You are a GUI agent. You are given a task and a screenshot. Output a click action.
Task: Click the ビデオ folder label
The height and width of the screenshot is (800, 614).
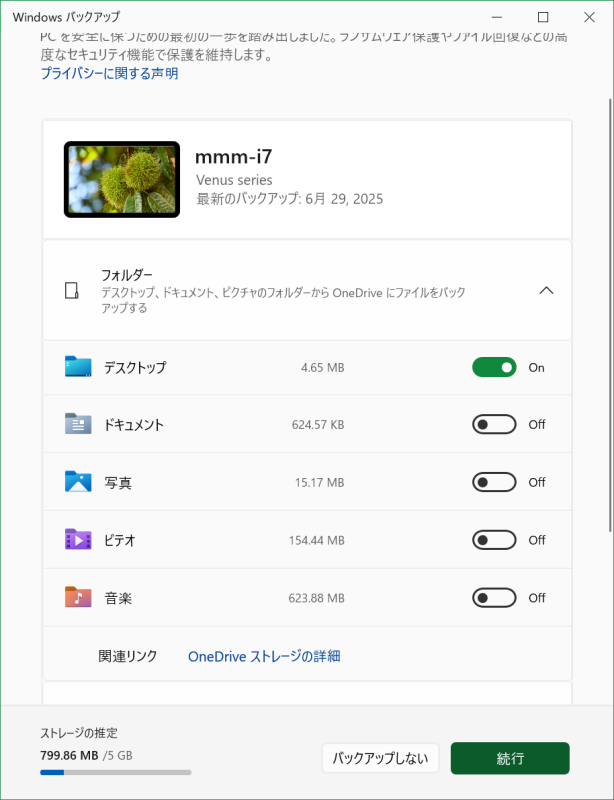(120, 540)
